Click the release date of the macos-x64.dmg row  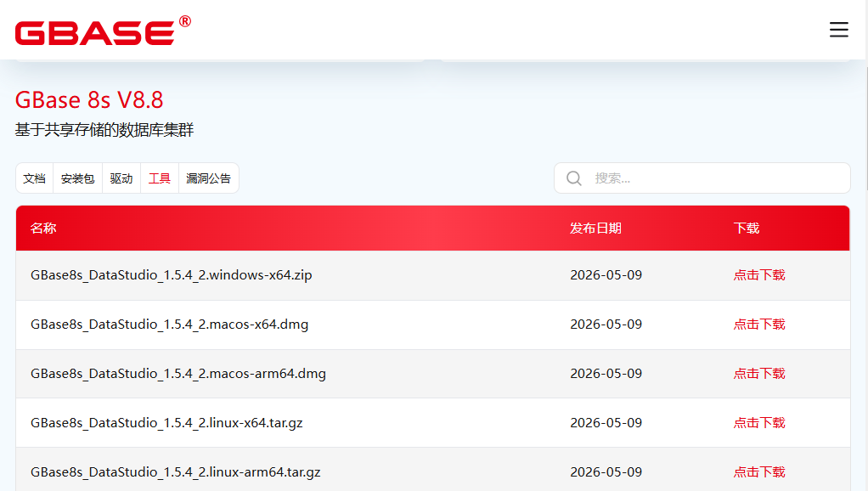606,325
